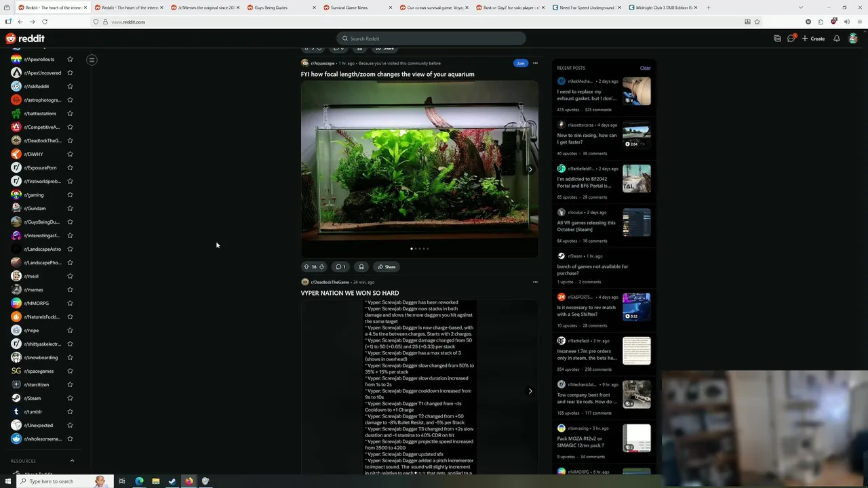The image size is (868, 488).
Task: Give an award to the aquarium post
Action: 361,266
